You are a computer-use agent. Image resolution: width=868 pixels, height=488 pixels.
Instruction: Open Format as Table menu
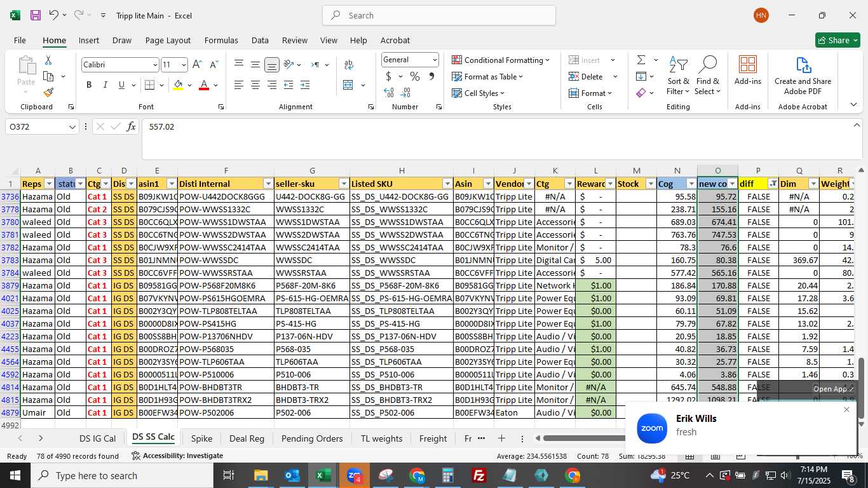click(x=487, y=76)
